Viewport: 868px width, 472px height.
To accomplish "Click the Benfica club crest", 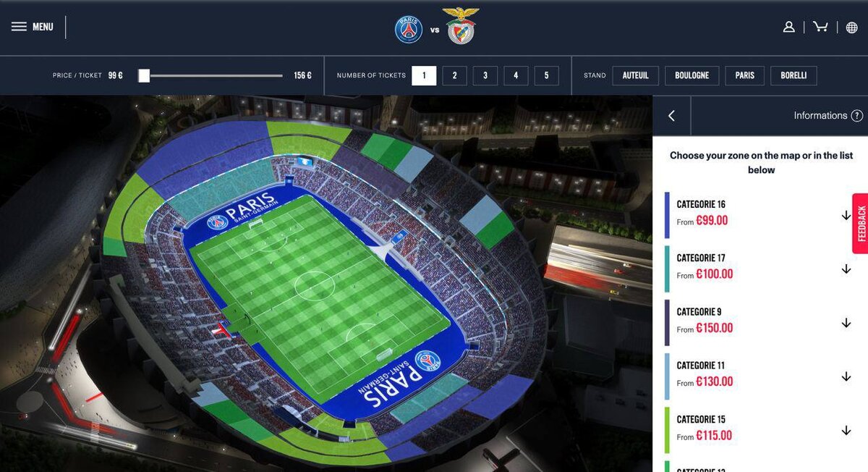I will pos(461,27).
